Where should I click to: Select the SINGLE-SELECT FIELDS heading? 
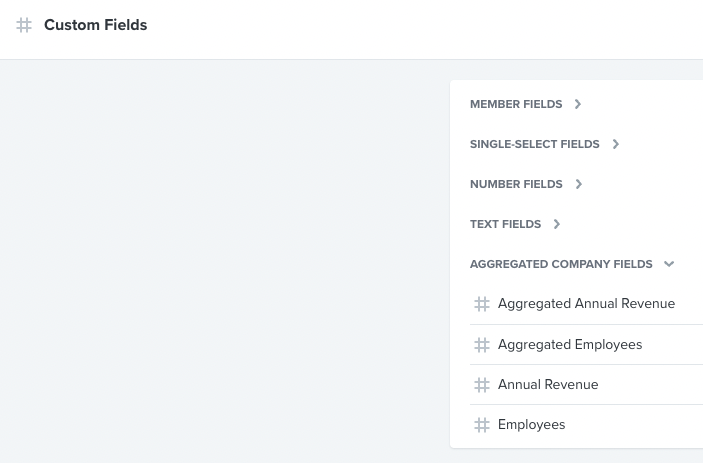coord(534,144)
